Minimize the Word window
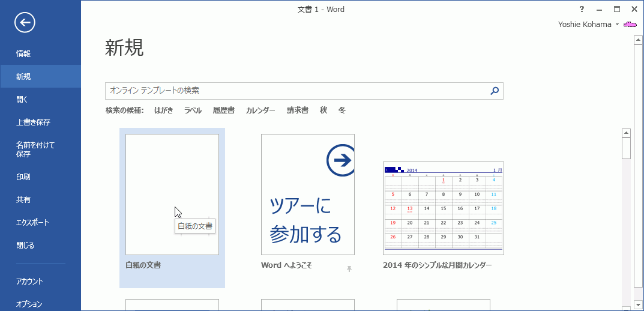644x311 pixels. pos(599,9)
